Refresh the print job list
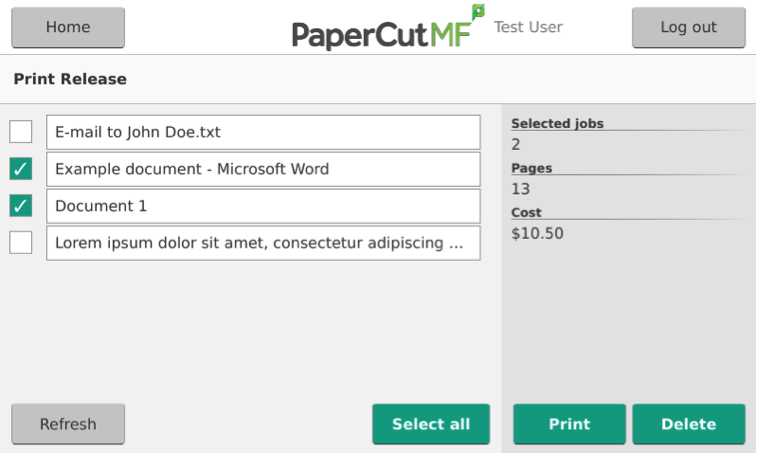The width and height of the screenshot is (757, 454). [68, 424]
